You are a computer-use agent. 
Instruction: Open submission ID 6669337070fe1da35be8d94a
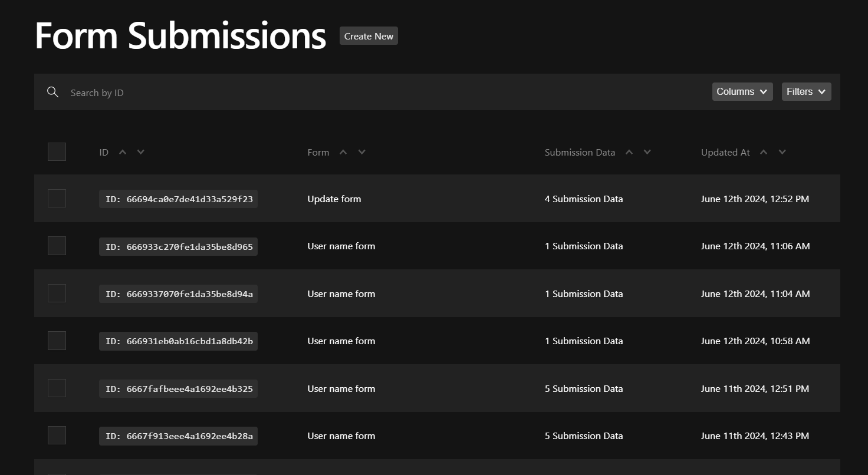(x=179, y=294)
